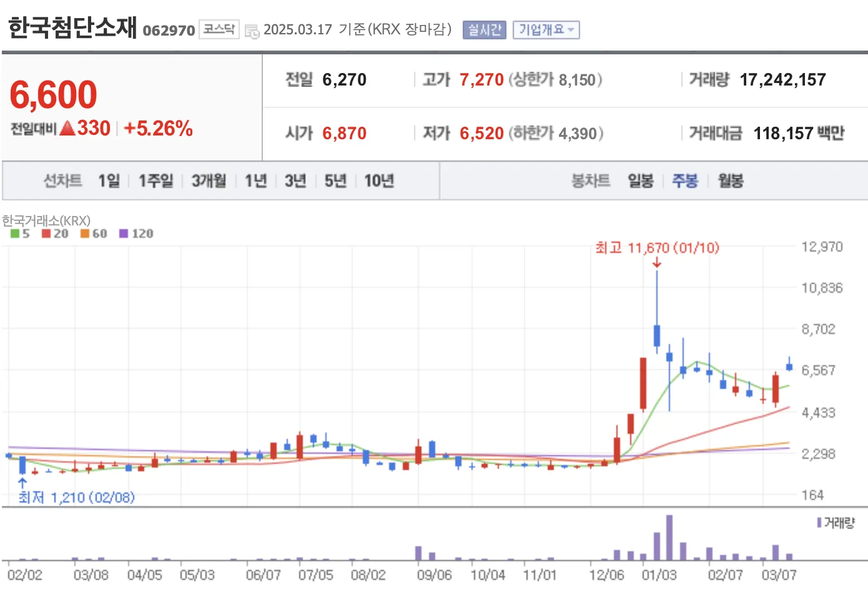Click the stock code 062970

pyautogui.click(x=169, y=31)
